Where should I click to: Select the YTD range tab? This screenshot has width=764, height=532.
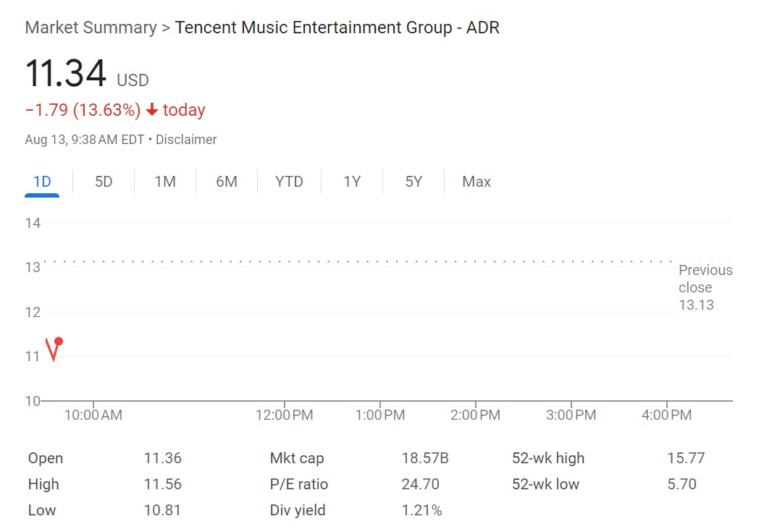[x=289, y=182]
